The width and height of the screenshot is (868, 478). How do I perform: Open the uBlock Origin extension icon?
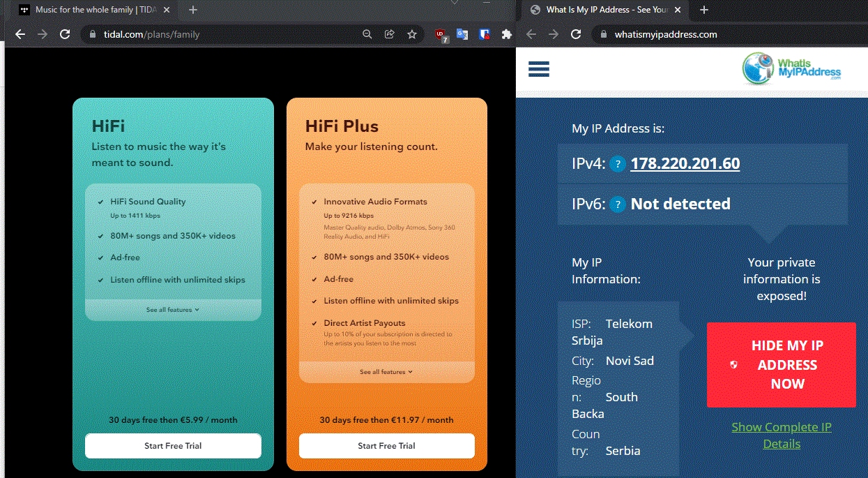coord(441,35)
